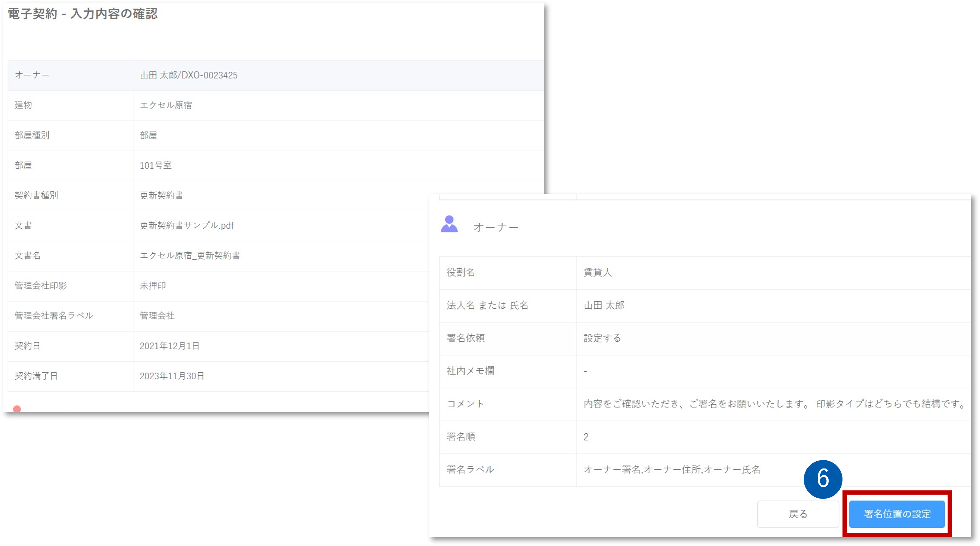Click the role name value 賃貸人
Image resolution: width=980 pixels, height=546 pixels.
click(x=597, y=272)
